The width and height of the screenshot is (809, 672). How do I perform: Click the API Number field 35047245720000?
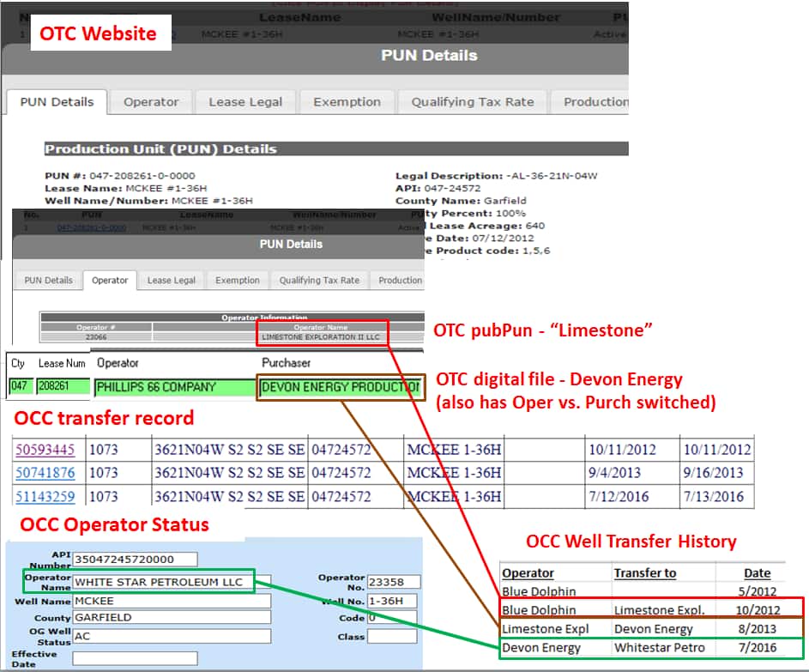point(136,559)
